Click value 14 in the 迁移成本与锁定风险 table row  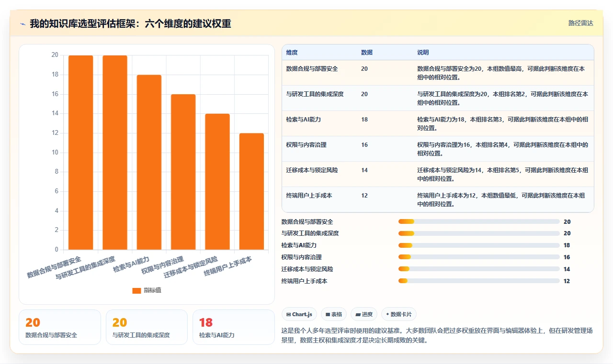[x=364, y=170]
